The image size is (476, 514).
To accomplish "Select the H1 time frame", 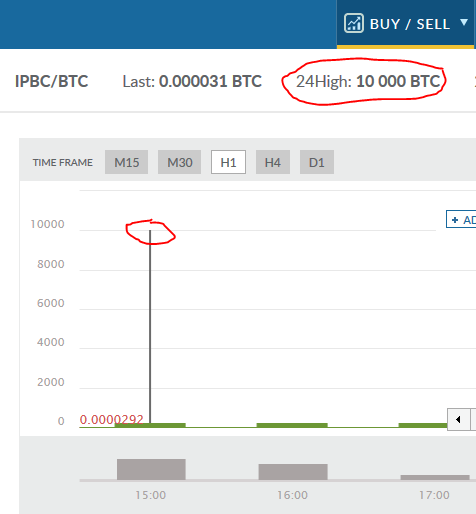I will coord(228,162).
